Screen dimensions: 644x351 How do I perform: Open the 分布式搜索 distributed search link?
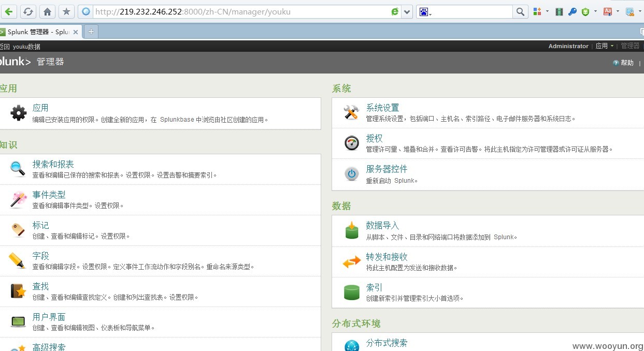point(387,343)
